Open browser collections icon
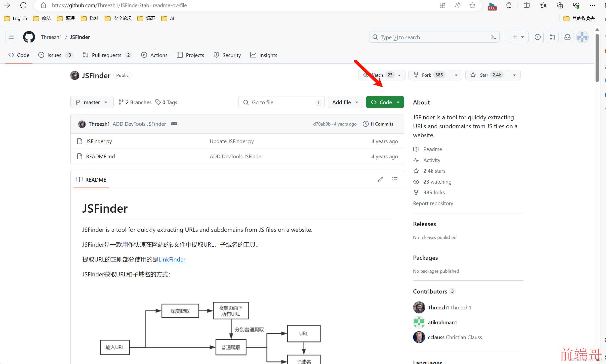Screen dimensions: 606x364 click(560, 5)
